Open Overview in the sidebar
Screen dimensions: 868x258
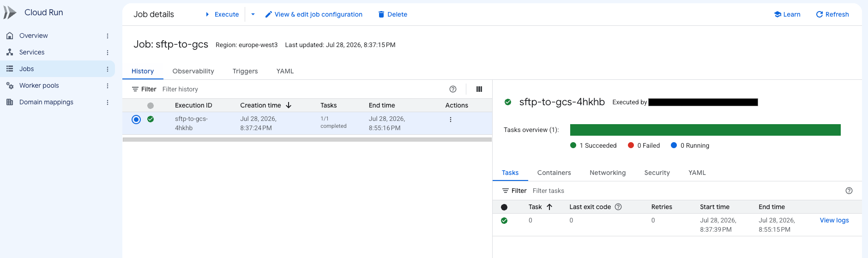(x=33, y=36)
